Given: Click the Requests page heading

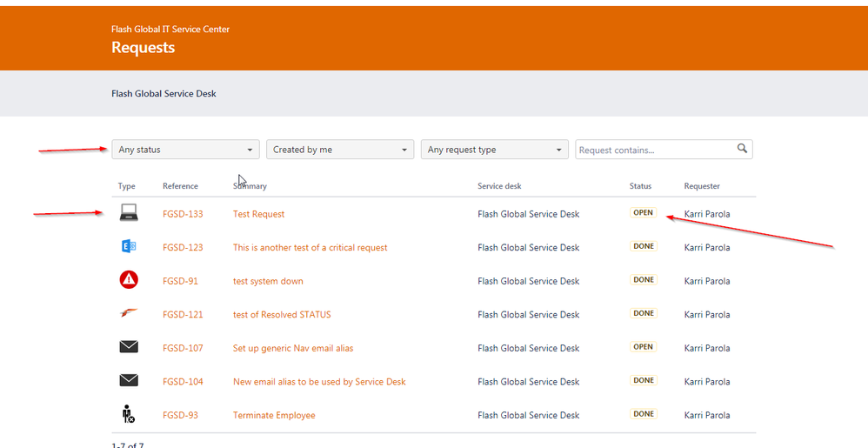Looking at the screenshot, I should point(144,48).
